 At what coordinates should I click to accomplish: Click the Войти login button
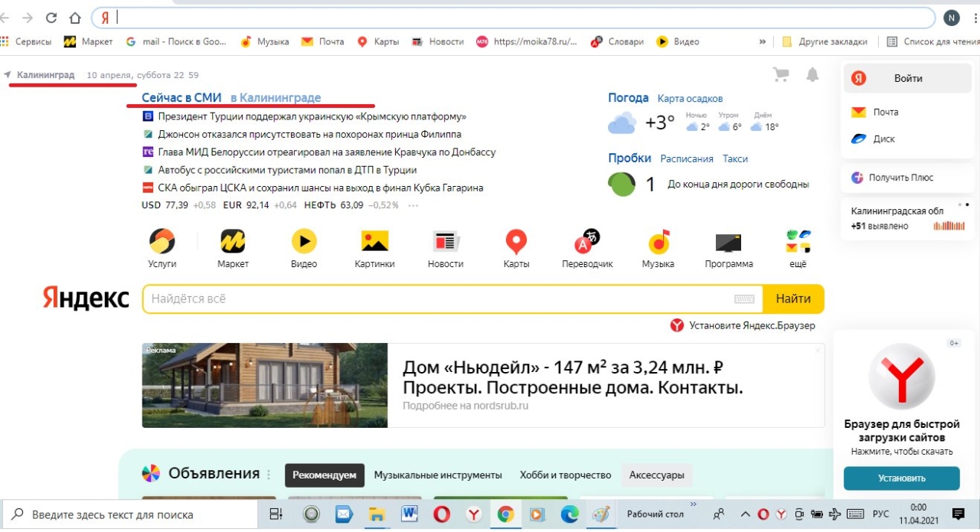click(x=908, y=78)
